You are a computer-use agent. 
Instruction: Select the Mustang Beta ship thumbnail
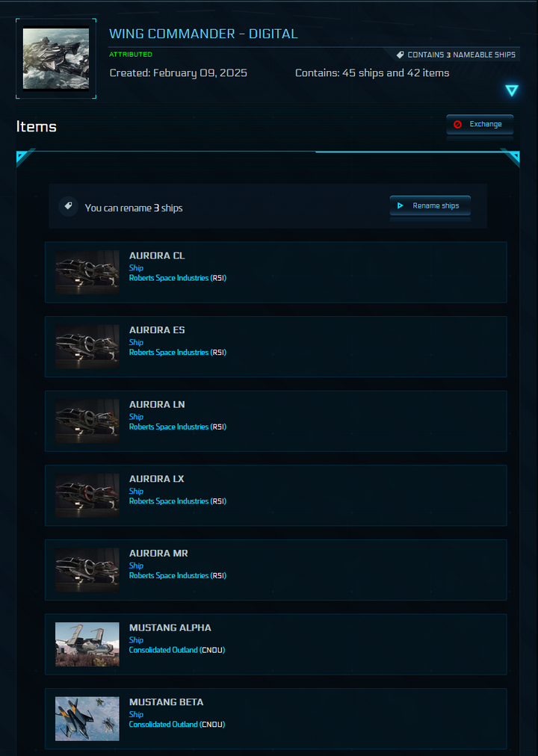coord(87,719)
